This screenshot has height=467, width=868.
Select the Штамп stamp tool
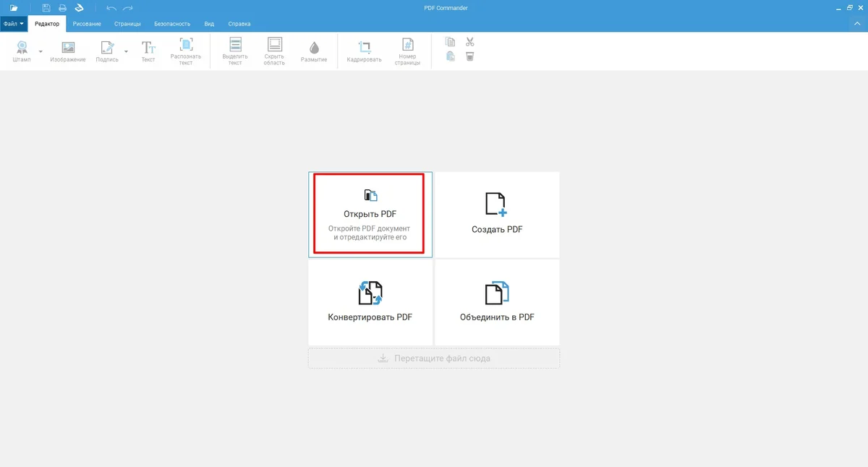(22, 51)
